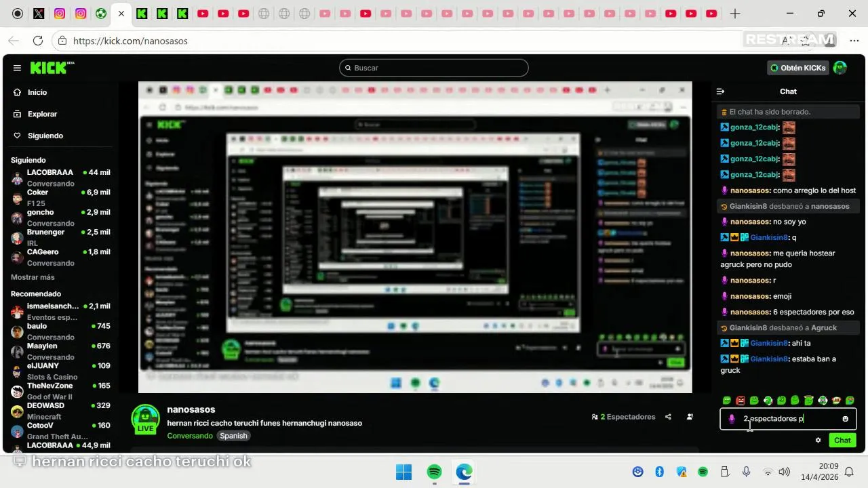The height and width of the screenshot is (488, 868).
Task: Open the green profile avatar menu
Action: (840, 68)
